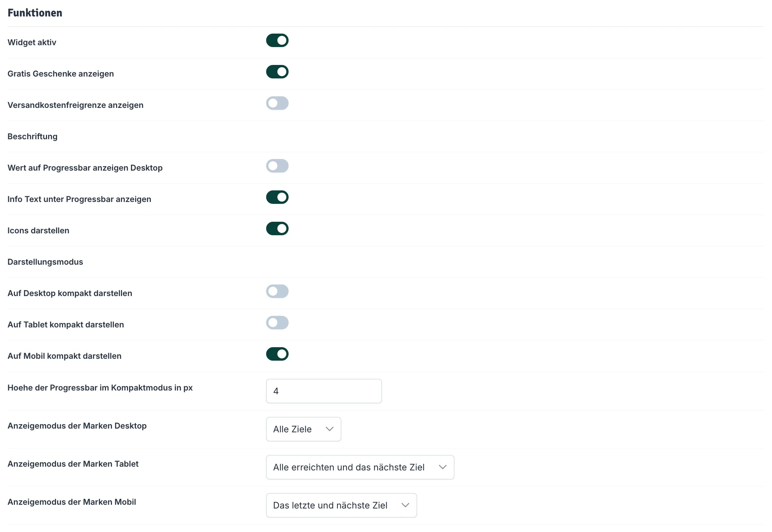Click 'Hoehe der Progressbar im Kompaktmodus' label
The image size is (772, 532).
coord(100,388)
